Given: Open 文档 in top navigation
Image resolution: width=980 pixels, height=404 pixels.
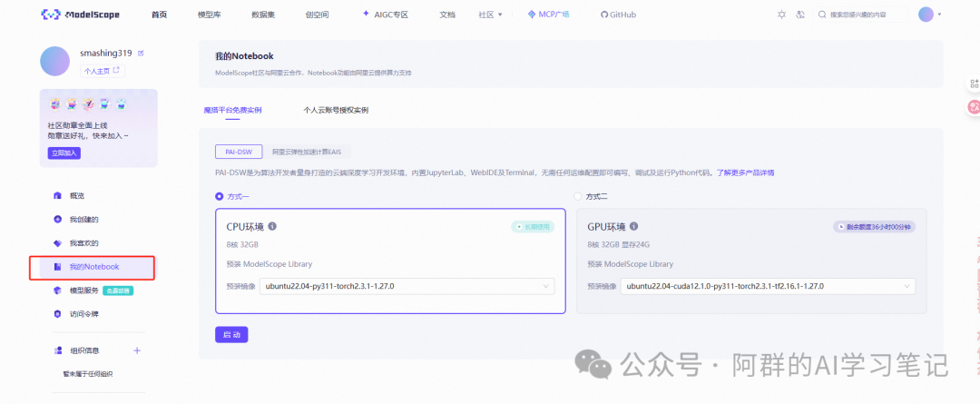Looking at the screenshot, I should tap(447, 15).
